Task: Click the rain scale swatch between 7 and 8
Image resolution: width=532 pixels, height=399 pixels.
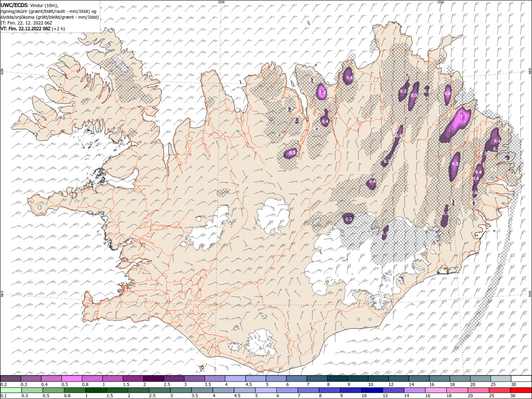Action: (308, 390)
